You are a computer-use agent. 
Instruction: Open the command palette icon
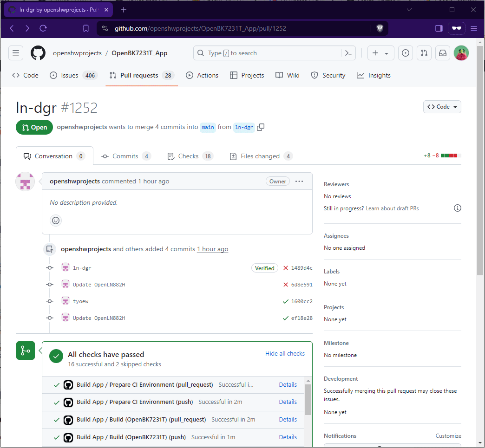(348, 53)
